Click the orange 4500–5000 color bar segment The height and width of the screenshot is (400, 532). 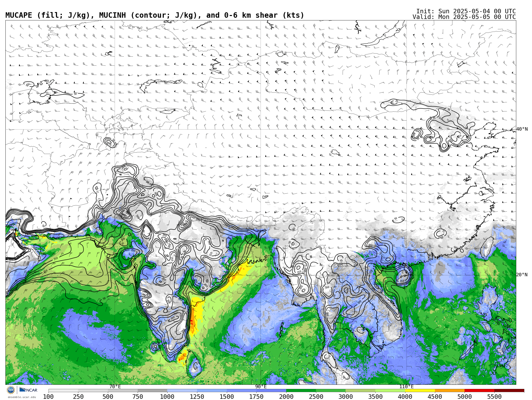point(450,391)
